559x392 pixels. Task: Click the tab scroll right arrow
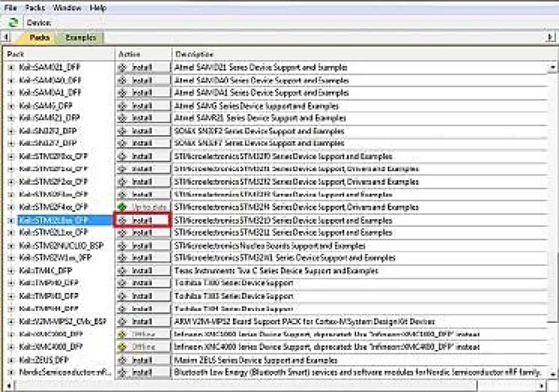[550, 37]
